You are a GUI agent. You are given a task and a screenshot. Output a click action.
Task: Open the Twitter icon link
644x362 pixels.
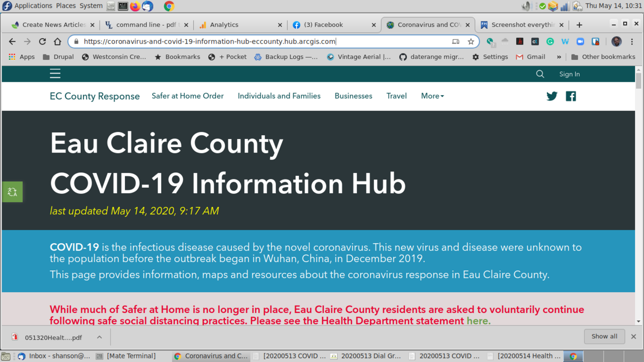(x=552, y=96)
